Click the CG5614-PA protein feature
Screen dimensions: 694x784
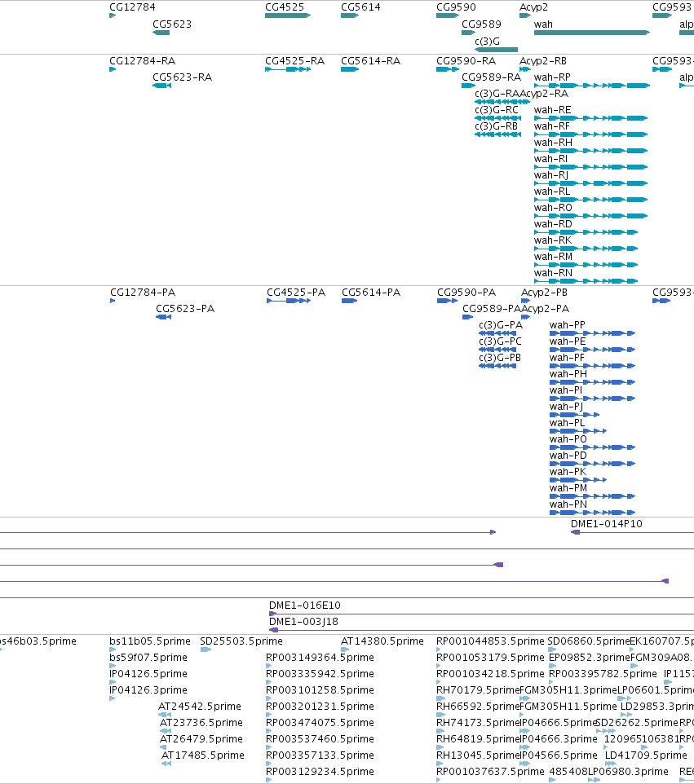pos(349,301)
